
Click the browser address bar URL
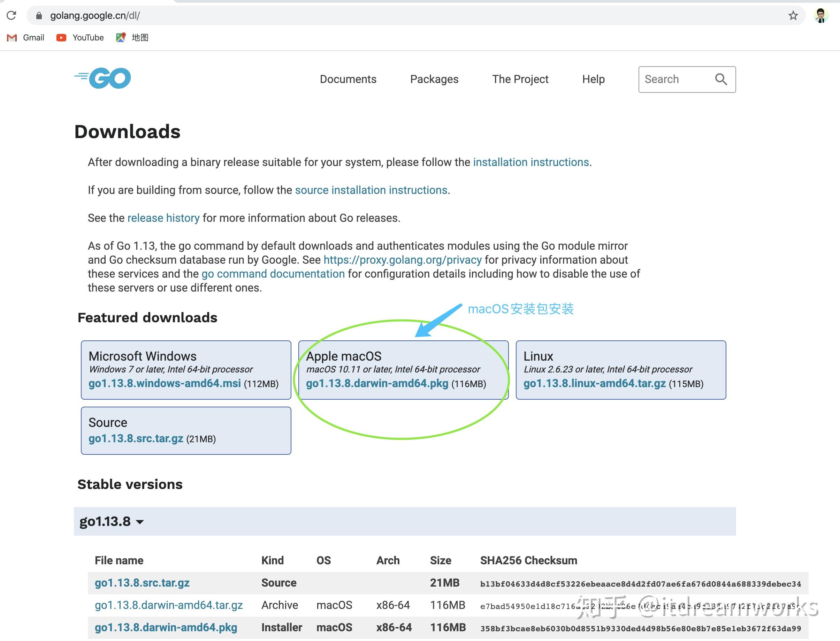click(x=95, y=16)
